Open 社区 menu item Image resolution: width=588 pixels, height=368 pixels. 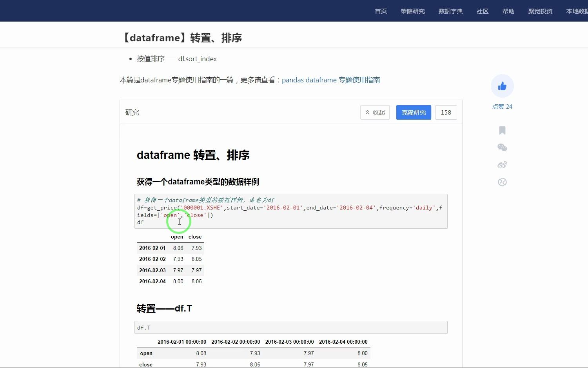click(483, 11)
